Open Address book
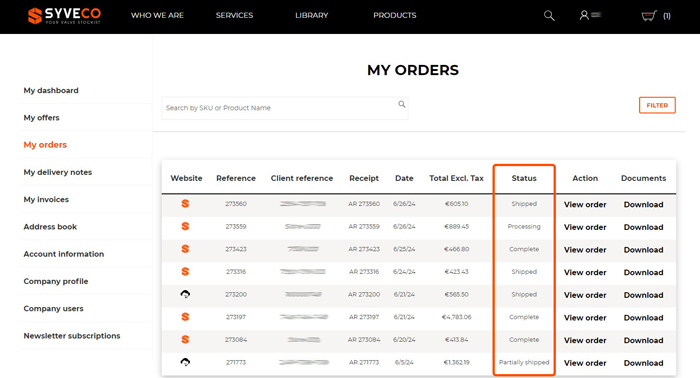This screenshot has width=700, height=378. click(50, 227)
